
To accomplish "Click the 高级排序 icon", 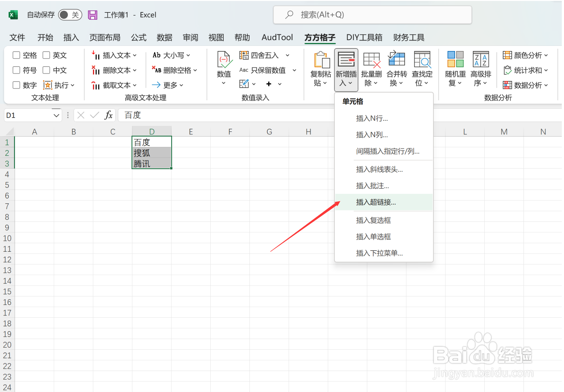I will click(x=481, y=59).
